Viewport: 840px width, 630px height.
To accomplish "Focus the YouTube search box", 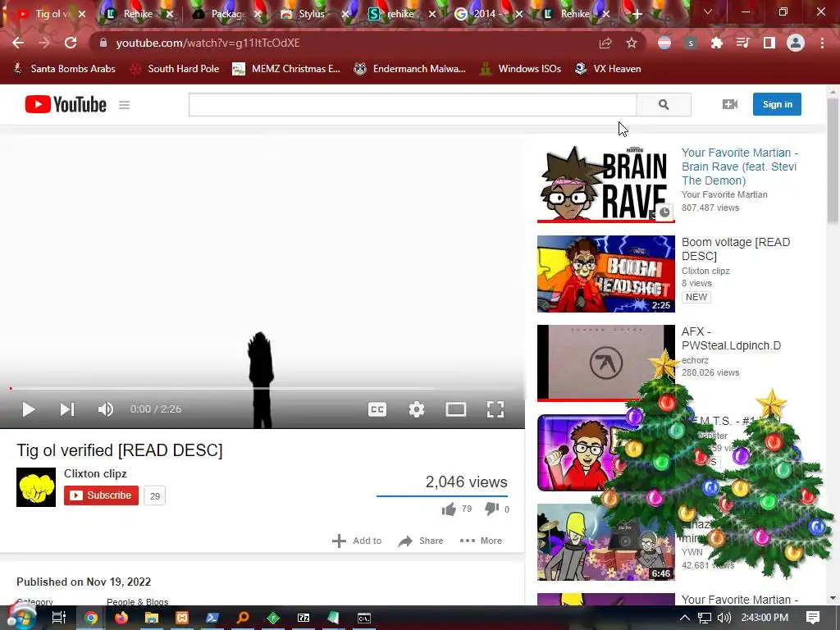I will pyautogui.click(x=413, y=104).
